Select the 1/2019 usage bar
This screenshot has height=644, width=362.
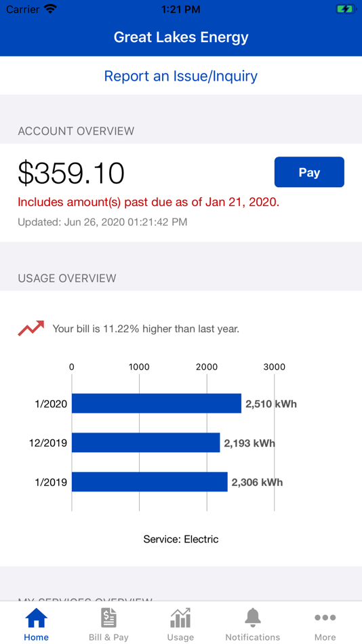(x=150, y=482)
